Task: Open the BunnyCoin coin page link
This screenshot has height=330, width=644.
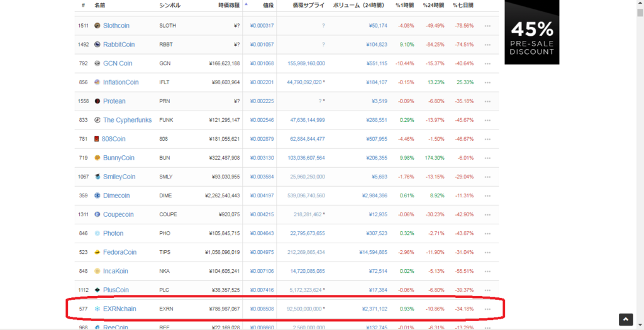Action: [x=119, y=158]
